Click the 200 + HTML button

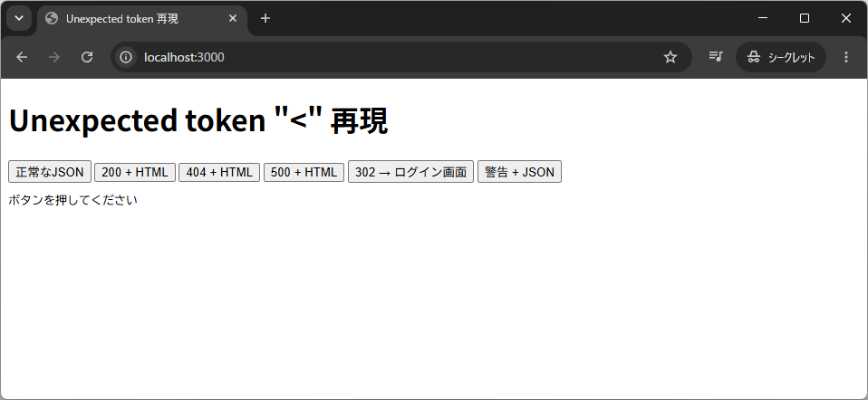pos(135,172)
